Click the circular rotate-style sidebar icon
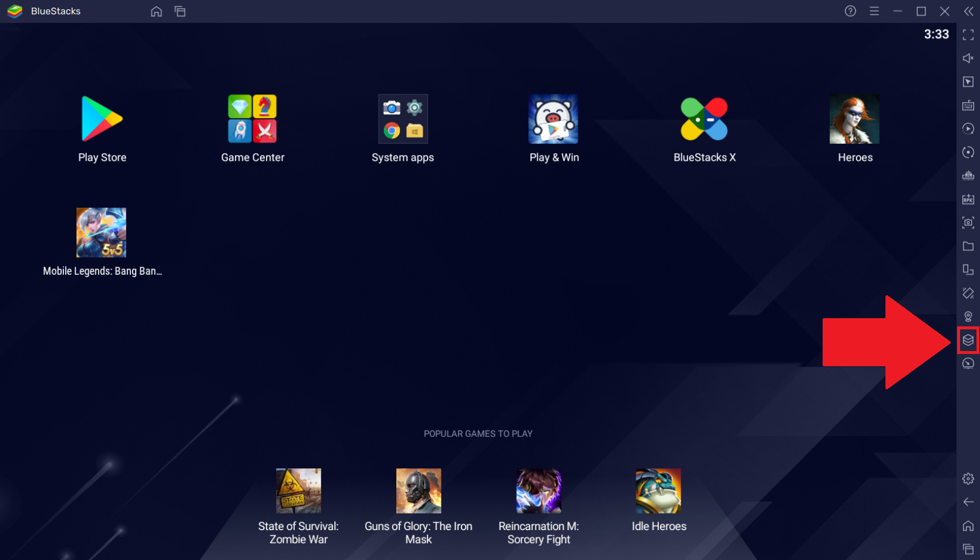 tap(968, 152)
